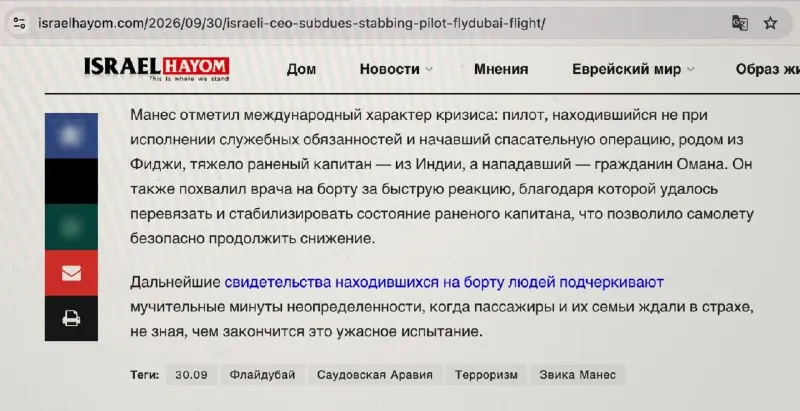The height and width of the screenshot is (411, 800).
Task: Open the свидетельства находившихся на борту link
Action: pos(444,282)
